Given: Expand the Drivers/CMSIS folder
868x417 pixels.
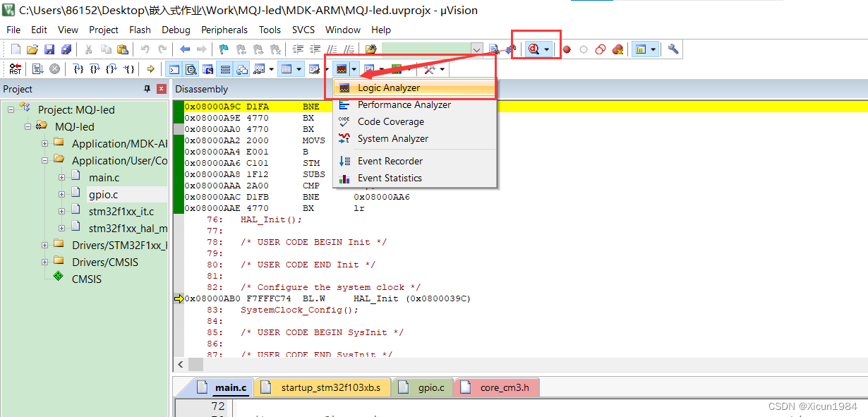Looking at the screenshot, I should pyautogui.click(x=45, y=262).
